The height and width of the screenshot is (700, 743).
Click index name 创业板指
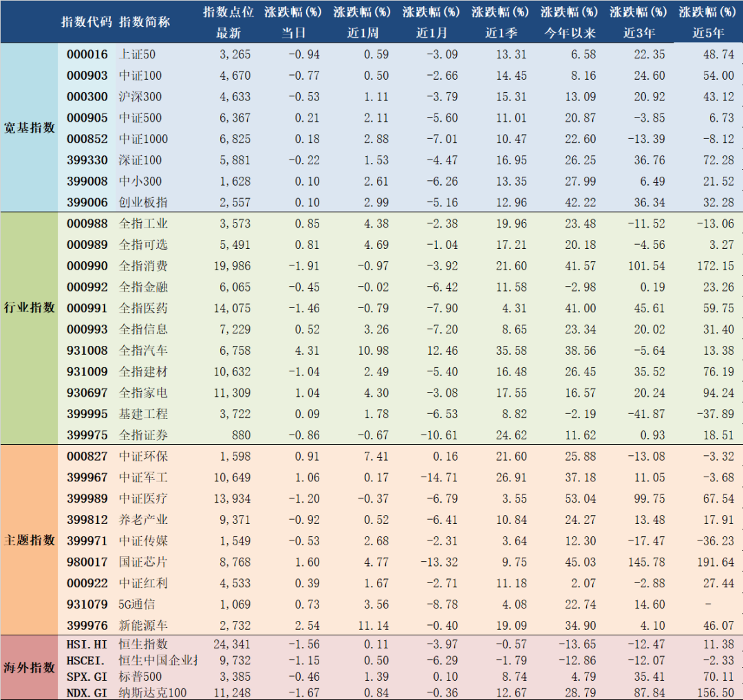[x=143, y=203]
